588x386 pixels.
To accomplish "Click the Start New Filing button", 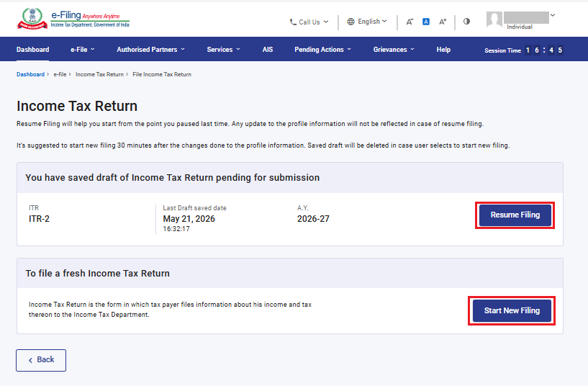I will (x=512, y=310).
